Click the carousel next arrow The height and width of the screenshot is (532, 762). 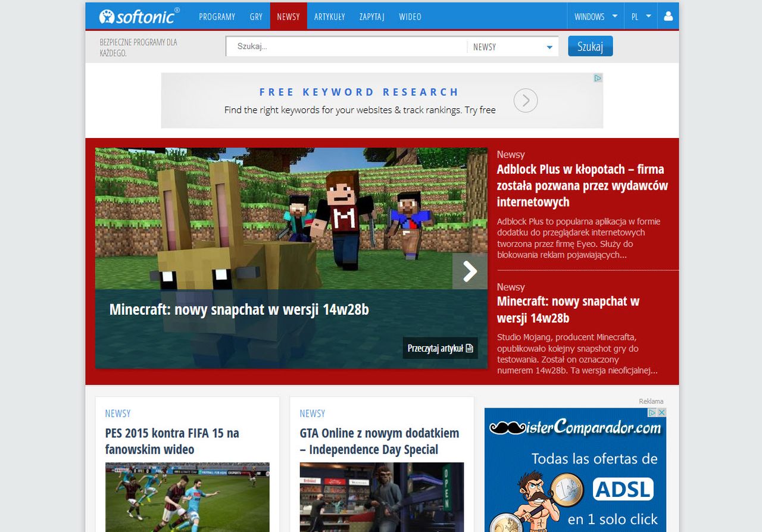pos(470,271)
